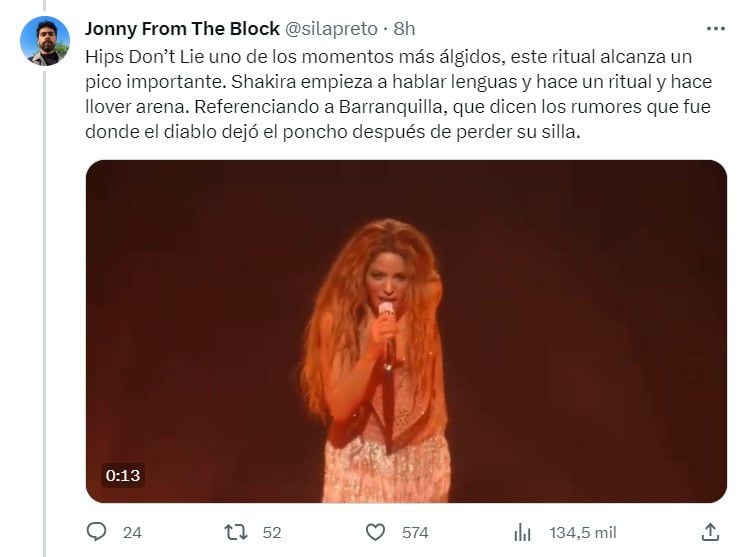Click the reply speech bubble icon

point(97,532)
